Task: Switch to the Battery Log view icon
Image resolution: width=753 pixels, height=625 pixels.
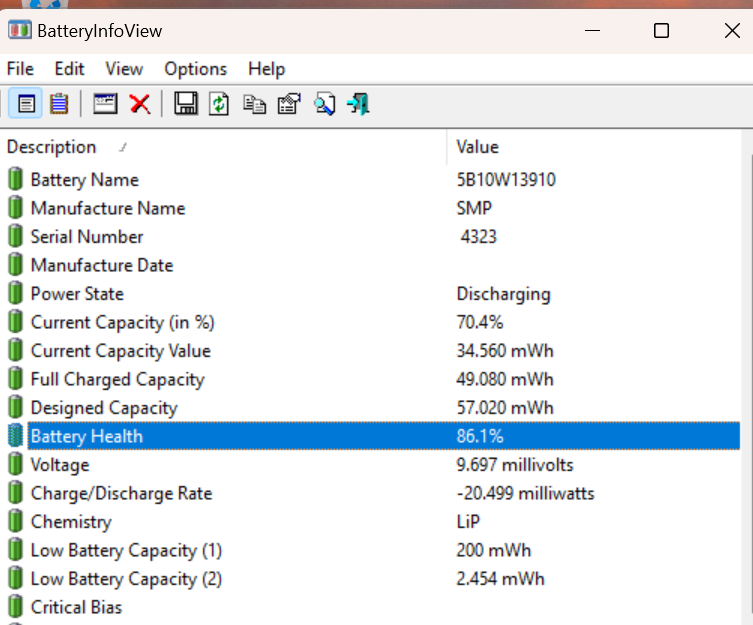Action: point(59,104)
